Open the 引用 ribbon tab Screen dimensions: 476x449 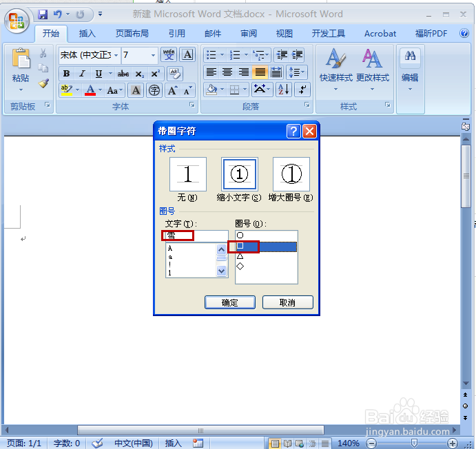pos(177,33)
